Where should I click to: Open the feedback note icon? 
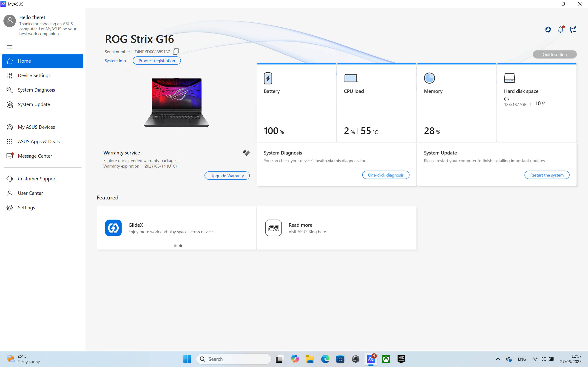pyautogui.click(x=573, y=30)
